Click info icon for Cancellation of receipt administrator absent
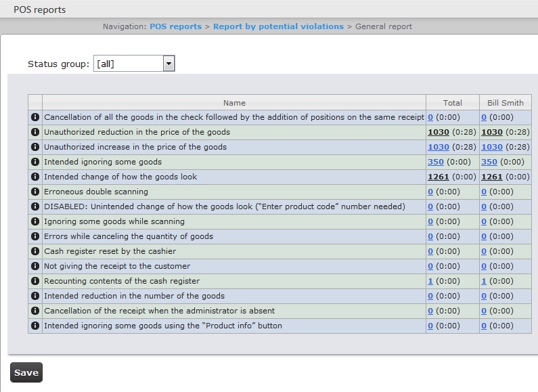 click(x=35, y=311)
